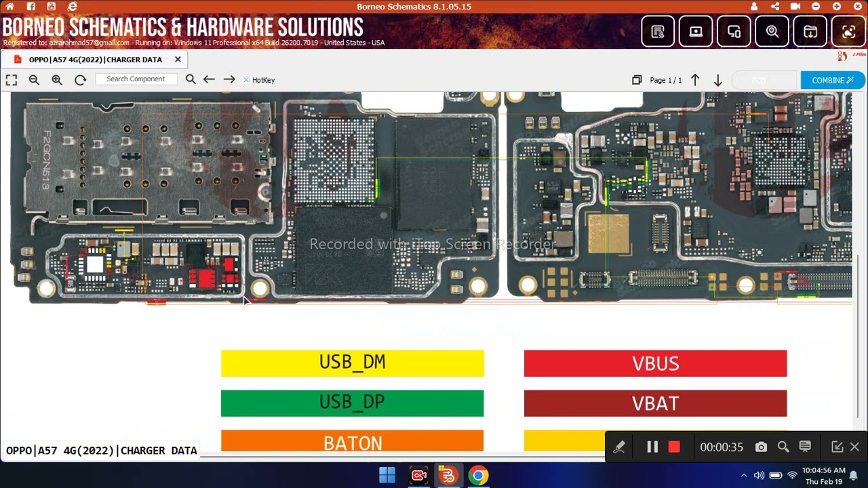Rotate the schematic view

click(x=80, y=80)
